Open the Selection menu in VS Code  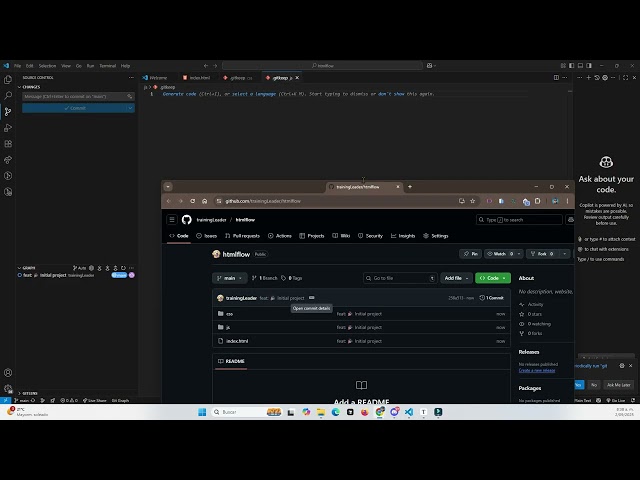coord(47,66)
